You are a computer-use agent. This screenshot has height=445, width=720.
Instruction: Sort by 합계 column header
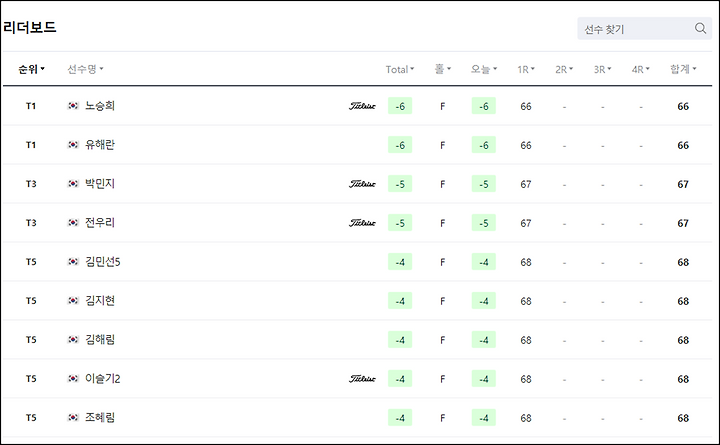coord(683,69)
